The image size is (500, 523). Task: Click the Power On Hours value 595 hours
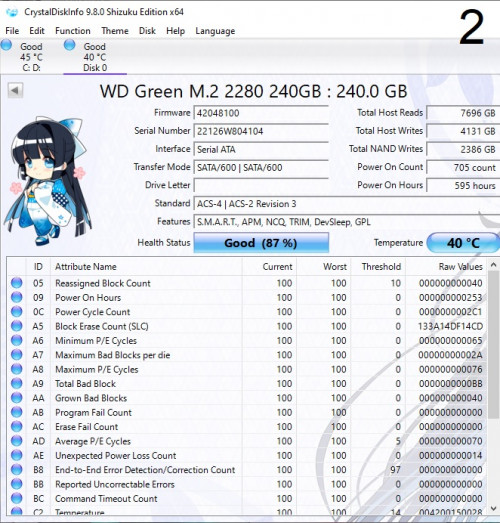(x=463, y=185)
